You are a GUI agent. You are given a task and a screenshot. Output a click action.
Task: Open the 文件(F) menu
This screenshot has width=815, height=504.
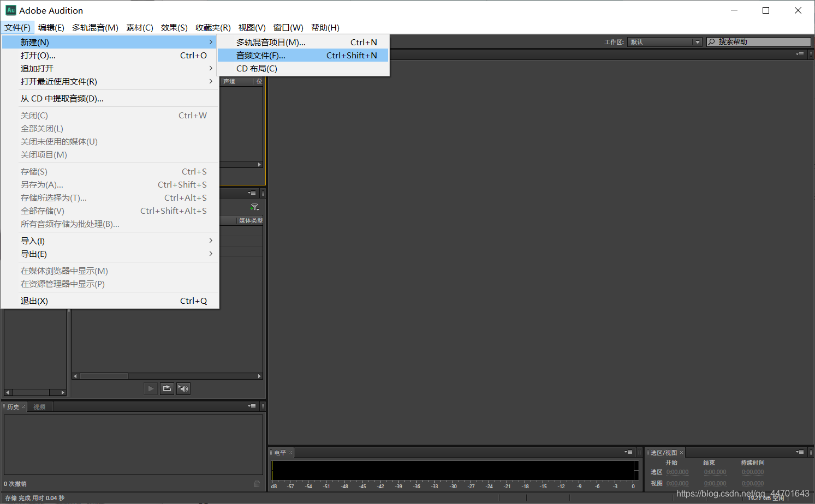pos(17,28)
